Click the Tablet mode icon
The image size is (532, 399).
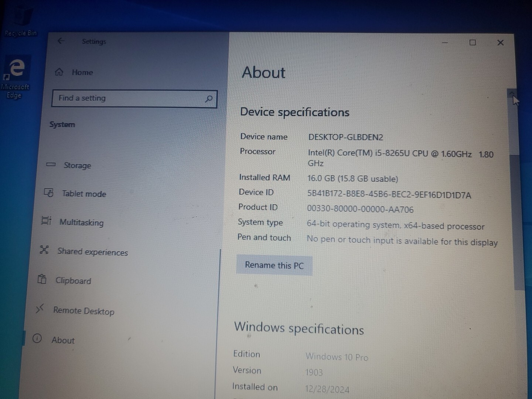(x=49, y=192)
